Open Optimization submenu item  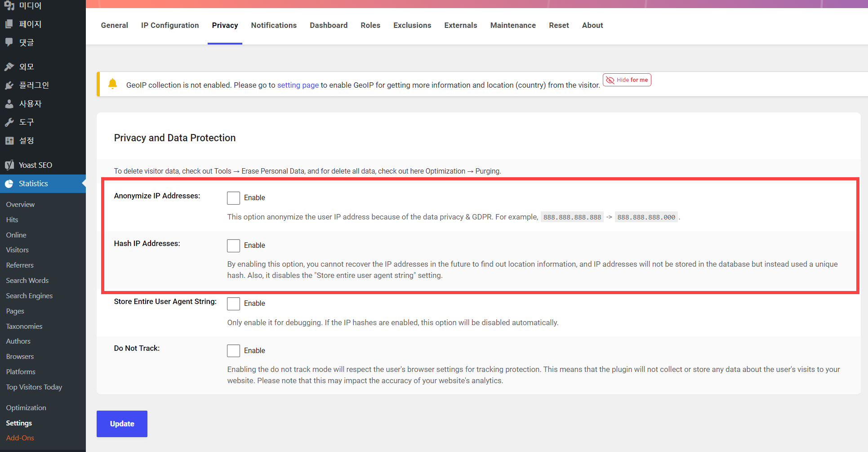coord(26,407)
